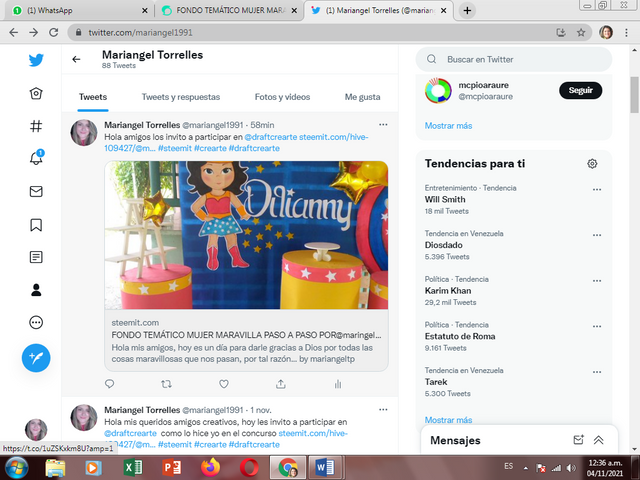This screenshot has height=480, width=640.
Task: Open options for Will Smith trend
Action: click(x=597, y=189)
